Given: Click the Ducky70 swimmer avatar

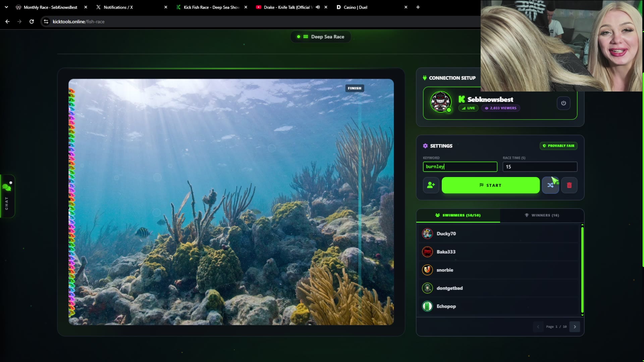Looking at the screenshot, I should [x=427, y=234].
